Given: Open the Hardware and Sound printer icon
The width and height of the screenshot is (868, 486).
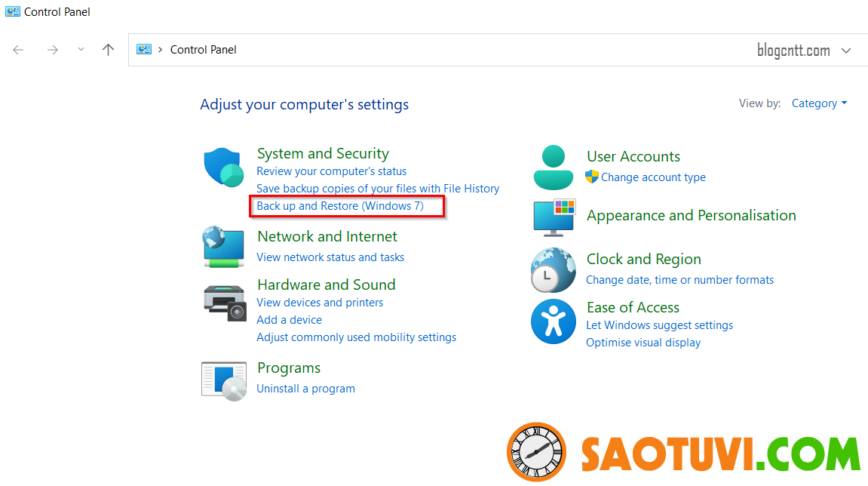Looking at the screenshot, I should (224, 303).
